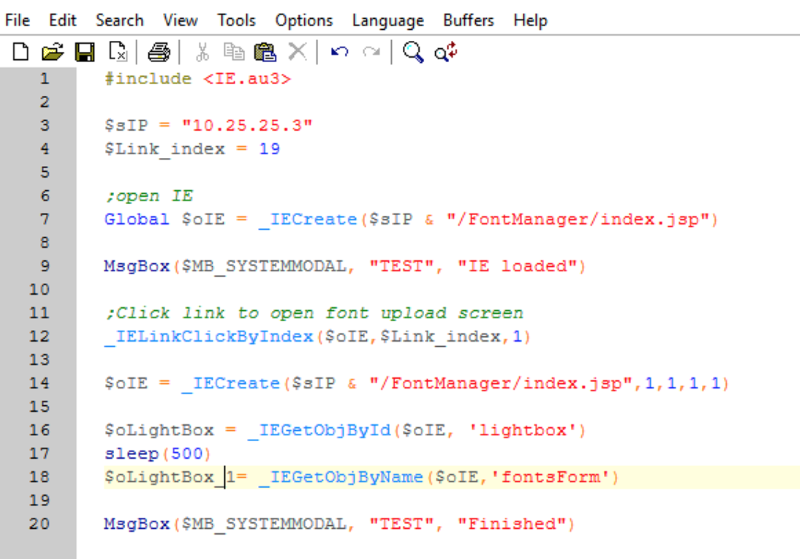Click the number 19 on line 4

click(x=269, y=149)
